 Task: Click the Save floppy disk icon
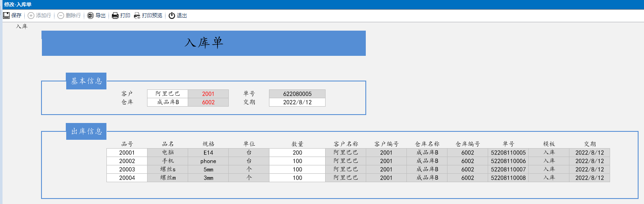6,16
